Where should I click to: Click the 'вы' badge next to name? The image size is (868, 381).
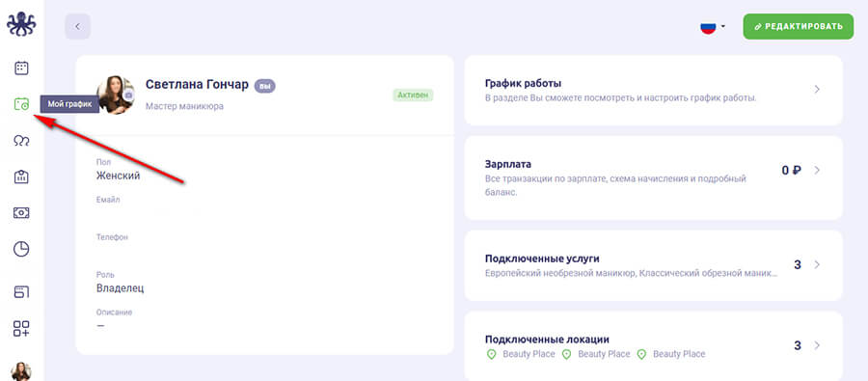click(x=264, y=86)
